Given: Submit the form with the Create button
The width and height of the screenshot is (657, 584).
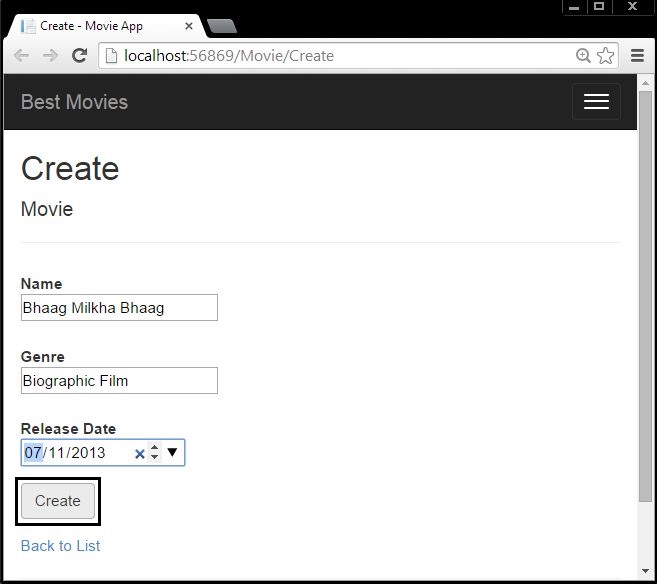Looking at the screenshot, I should (58, 501).
